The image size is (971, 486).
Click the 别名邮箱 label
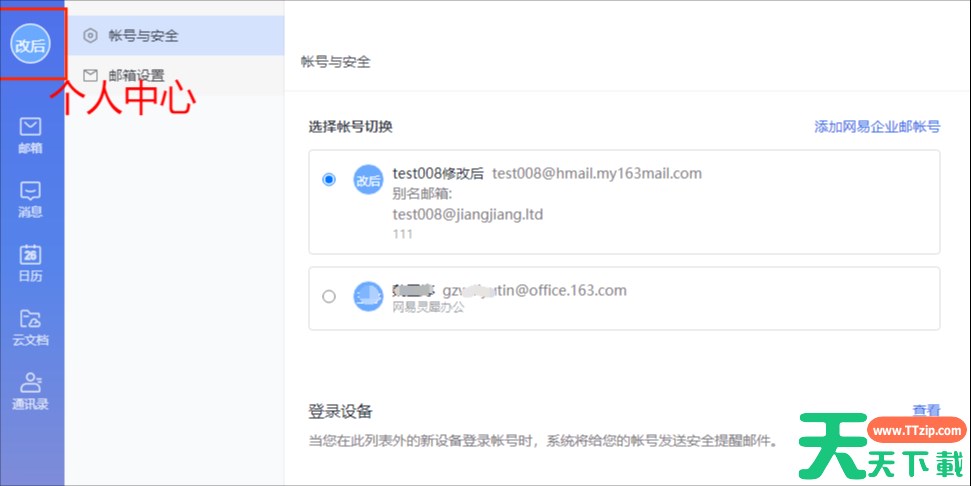click(422, 194)
